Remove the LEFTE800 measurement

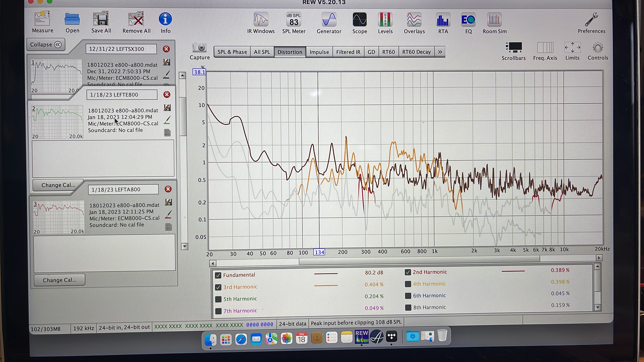coord(167,94)
